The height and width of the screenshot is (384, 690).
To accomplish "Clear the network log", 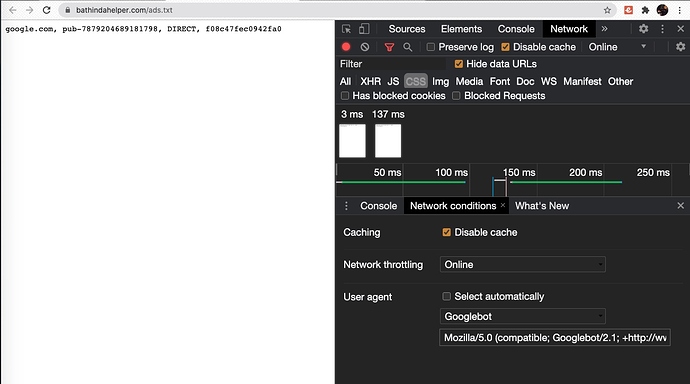I will tap(365, 47).
